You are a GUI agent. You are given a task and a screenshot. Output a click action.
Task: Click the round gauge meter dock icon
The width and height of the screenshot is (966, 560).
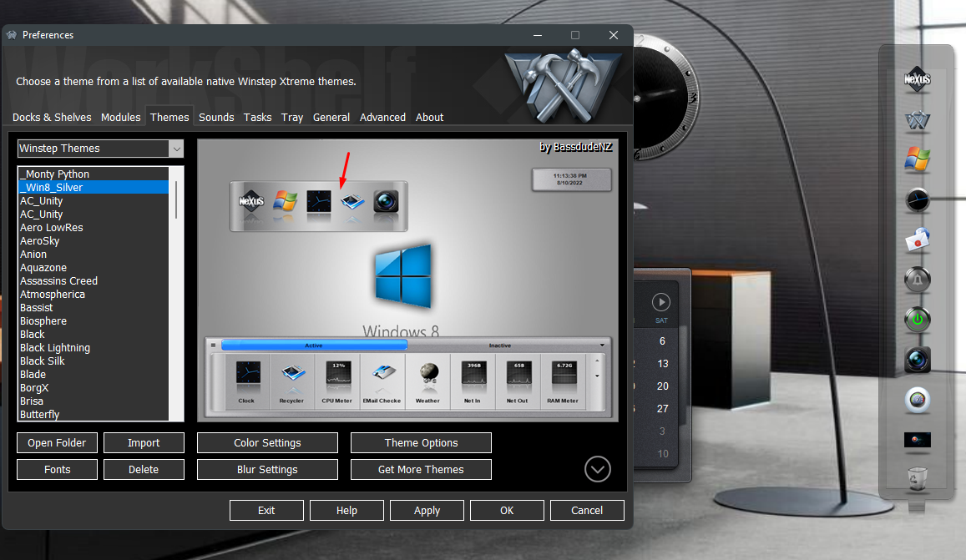(x=917, y=400)
